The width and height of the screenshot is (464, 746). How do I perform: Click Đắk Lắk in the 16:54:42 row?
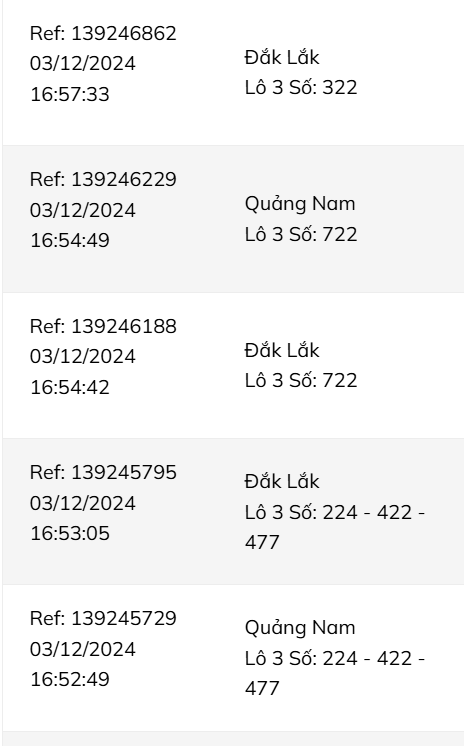click(282, 350)
